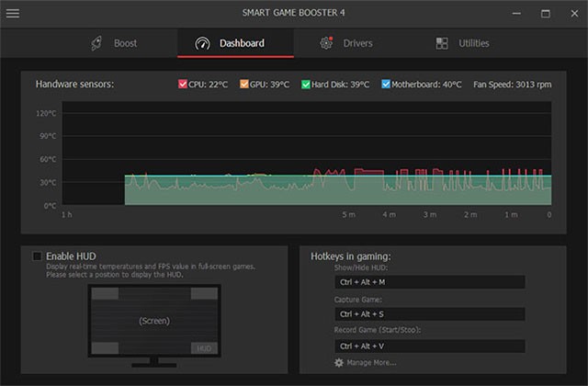Toggle the Motherboard sensor checkbox
Image resolution: width=588 pixels, height=386 pixels.
pyautogui.click(x=386, y=85)
